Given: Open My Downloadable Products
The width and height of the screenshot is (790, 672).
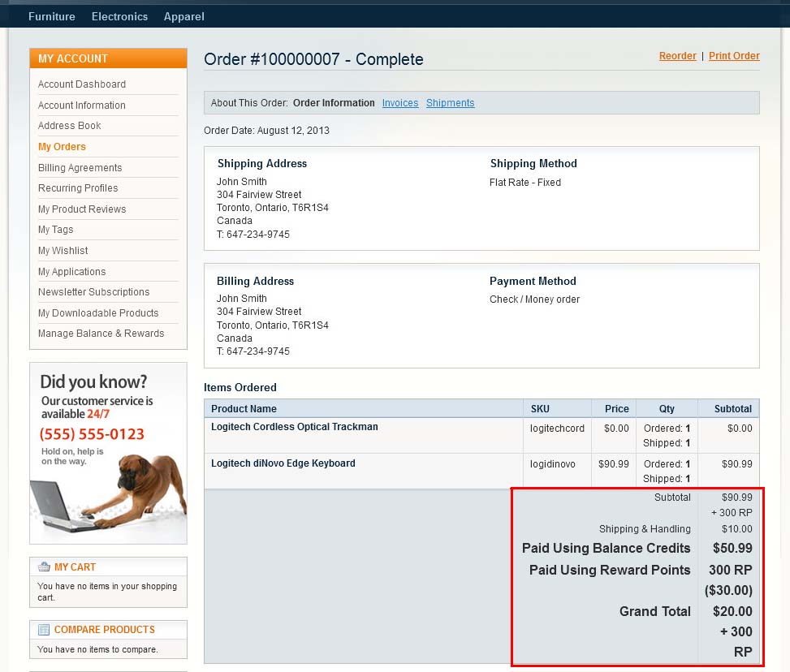Looking at the screenshot, I should coord(98,312).
